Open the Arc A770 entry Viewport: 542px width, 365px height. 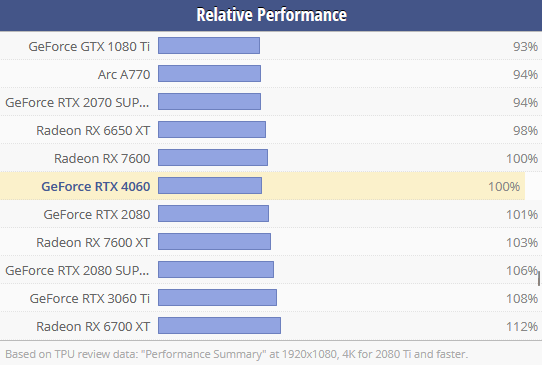124,74
